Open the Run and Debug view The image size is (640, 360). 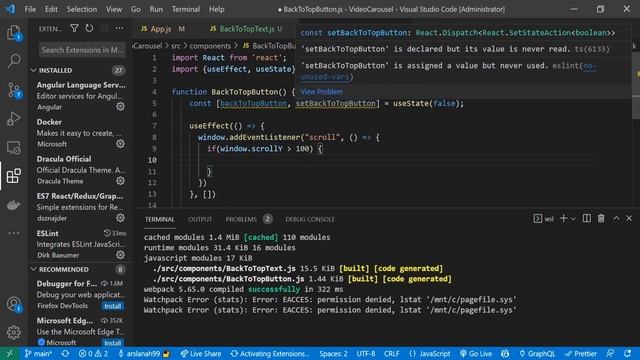pos(13,119)
